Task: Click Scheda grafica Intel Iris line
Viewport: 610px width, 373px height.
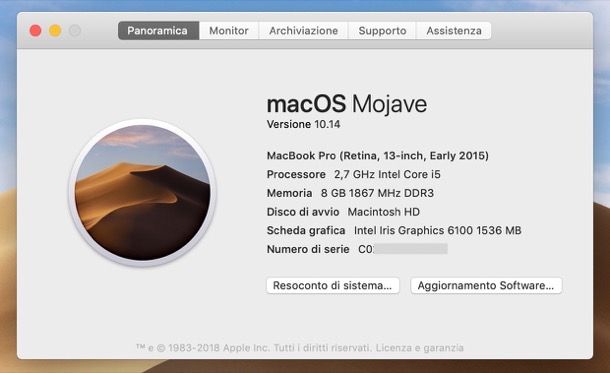Action: tap(394, 230)
